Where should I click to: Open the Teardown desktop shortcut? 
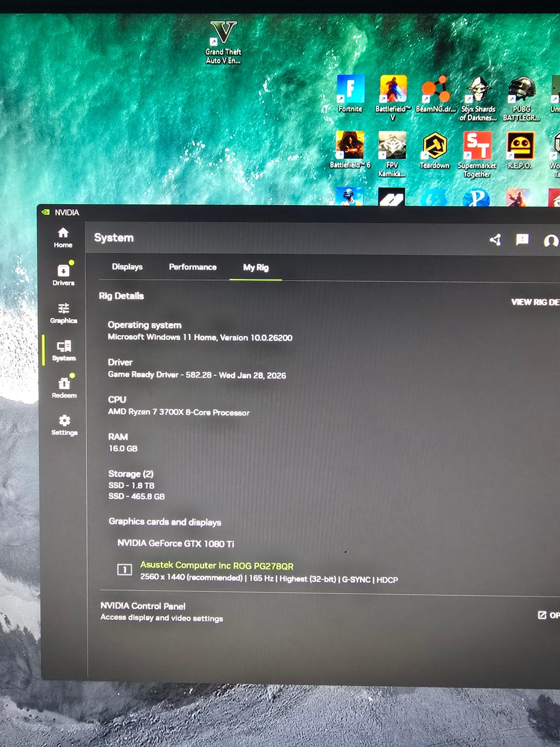click(435, 150)
